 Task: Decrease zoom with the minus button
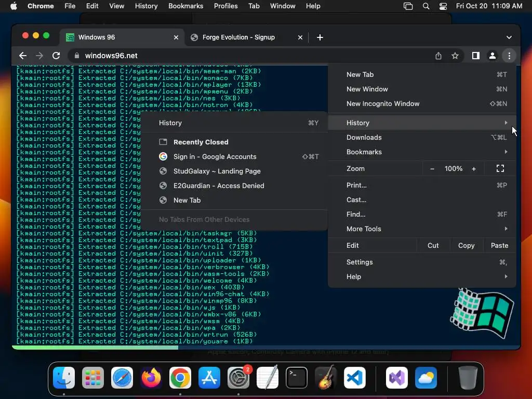point(432,169)
